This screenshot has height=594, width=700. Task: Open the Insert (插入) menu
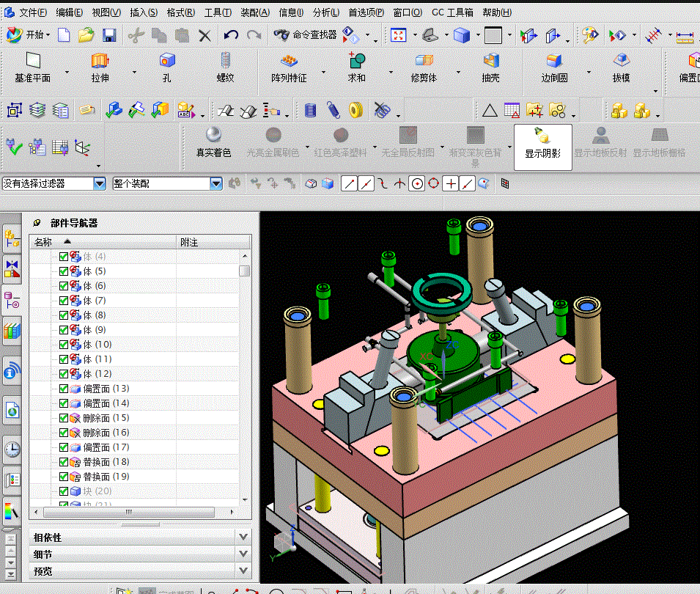tap(144, 12)
